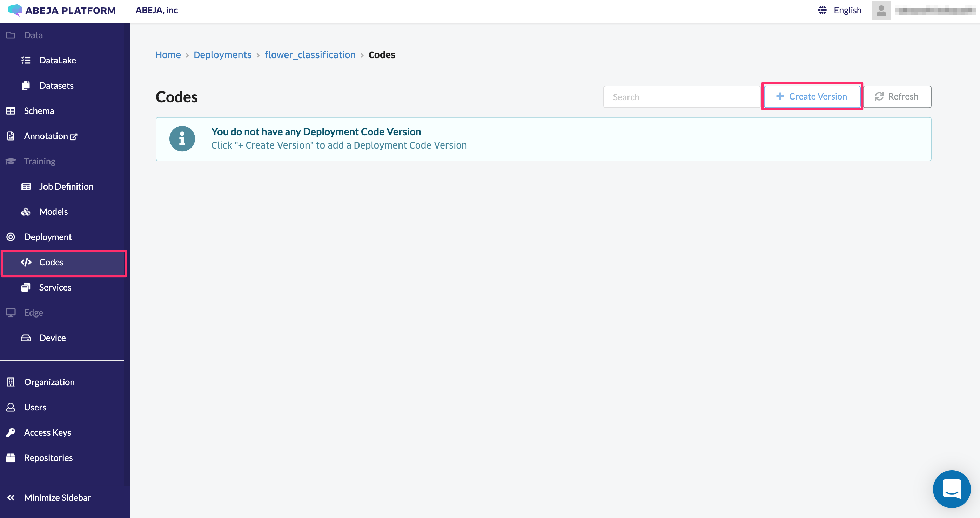The width and height of the screenshot is (980, 518).
Task: Focus the Search input field
Action: click(x=682, y=97)
